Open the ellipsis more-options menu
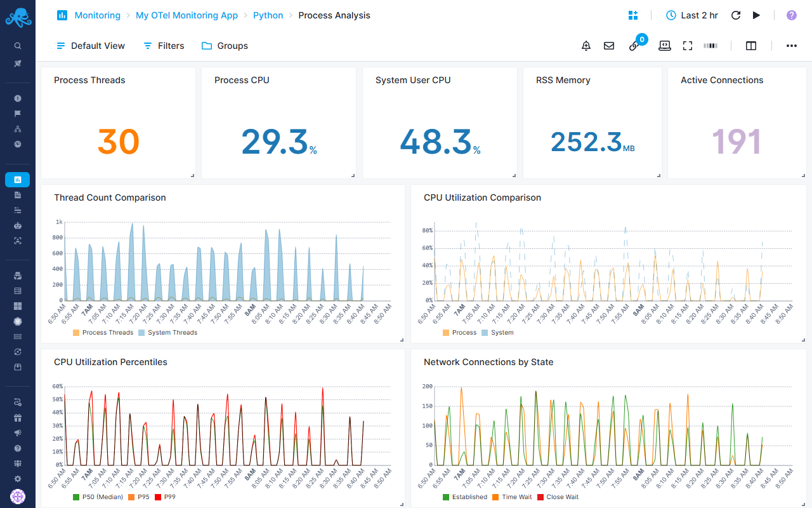812x508 pixels. click(x=791, y=45)
